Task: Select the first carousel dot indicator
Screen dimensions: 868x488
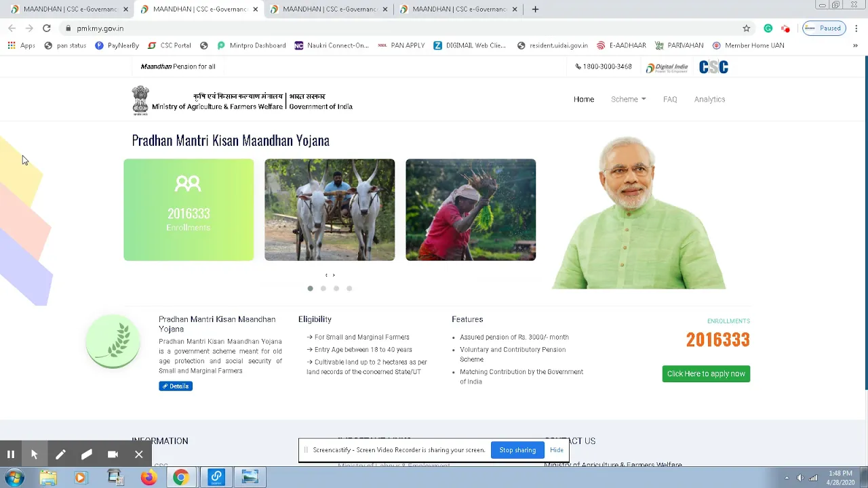Action: pyautogui.click(x=311, y=289)
